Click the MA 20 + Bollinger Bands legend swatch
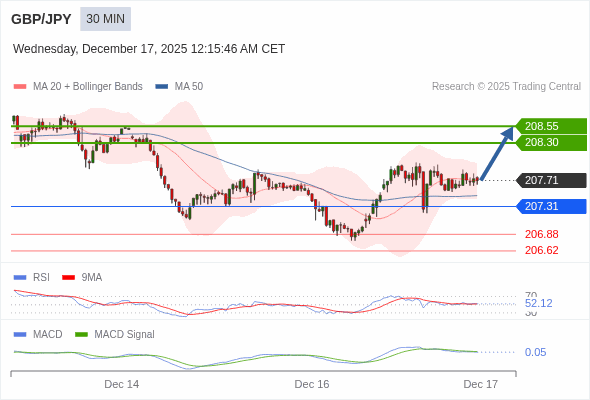Screen dimensions: 590x400 click(x=20, y=87)
